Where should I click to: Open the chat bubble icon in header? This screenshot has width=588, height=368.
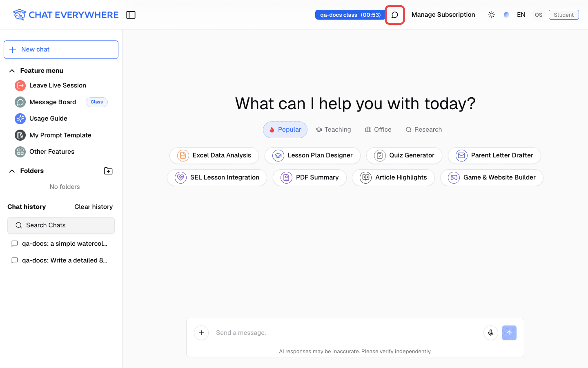coord(395,15)
